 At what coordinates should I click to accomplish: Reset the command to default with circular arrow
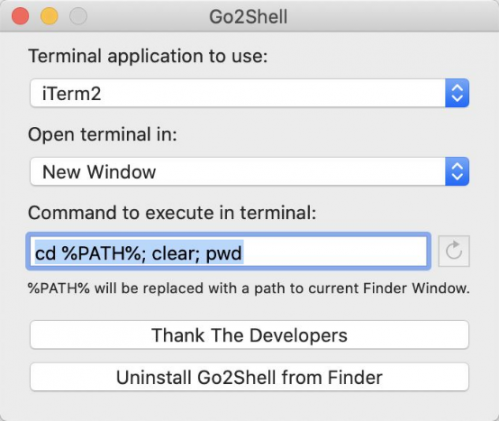pos(454,251)
